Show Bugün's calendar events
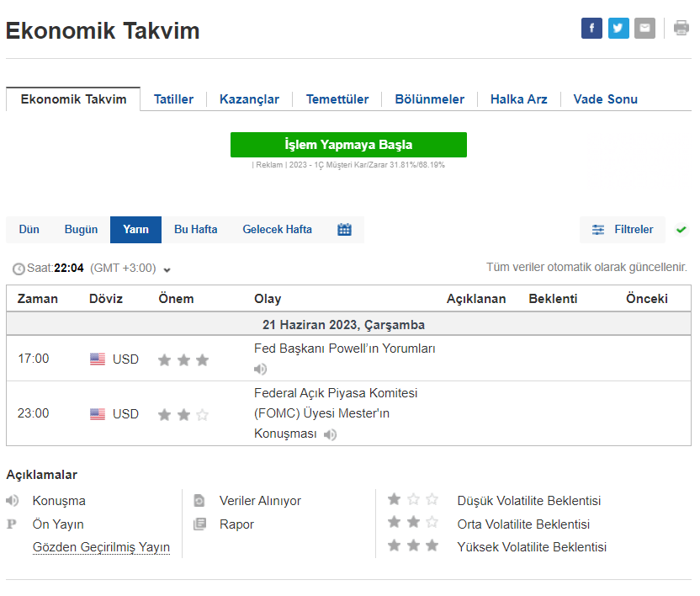The image size is (700, 596). point(81,230)
